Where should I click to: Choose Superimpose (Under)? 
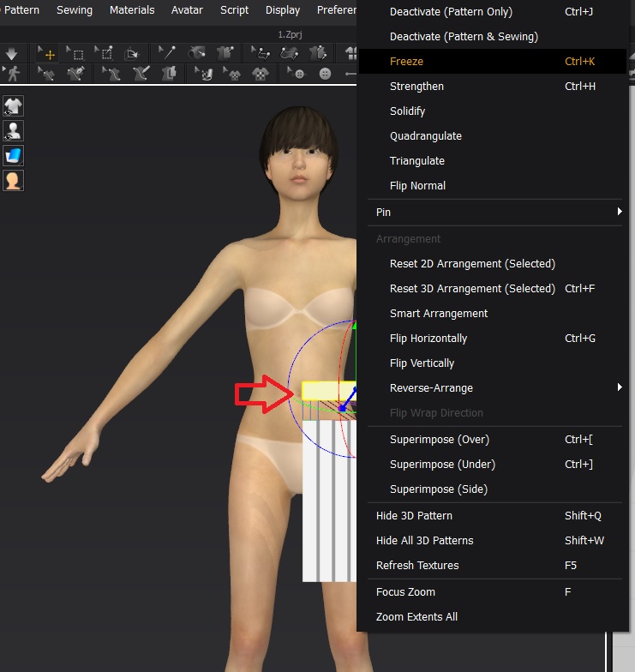pyautogui.click(x=492, y=465)
